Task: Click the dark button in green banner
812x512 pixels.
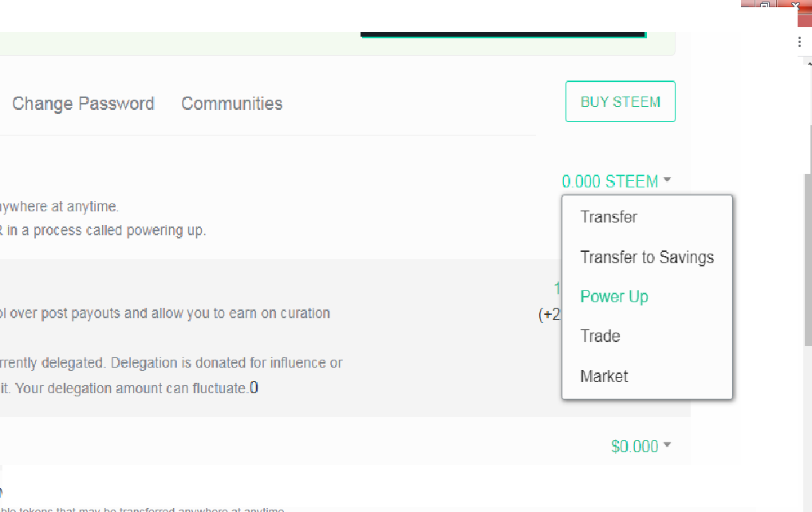Action: (x=503, y=34)
